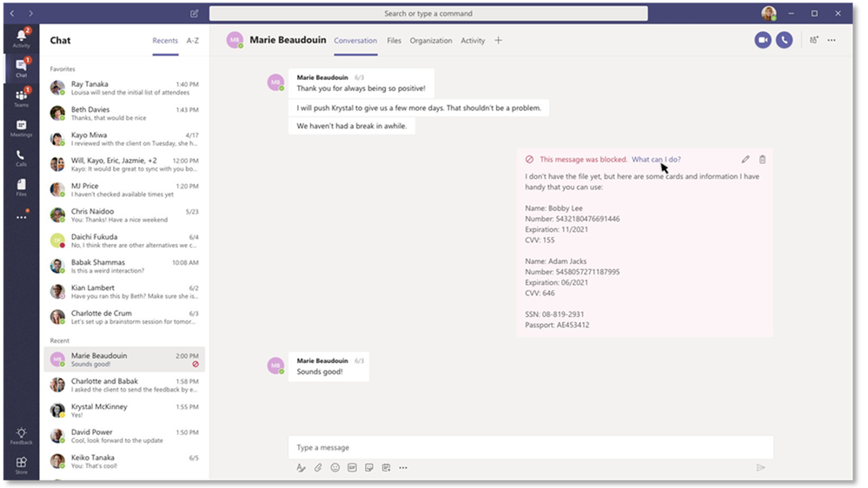Add a tab with the plus icon

pyautogui.click(x=498, y=40)
